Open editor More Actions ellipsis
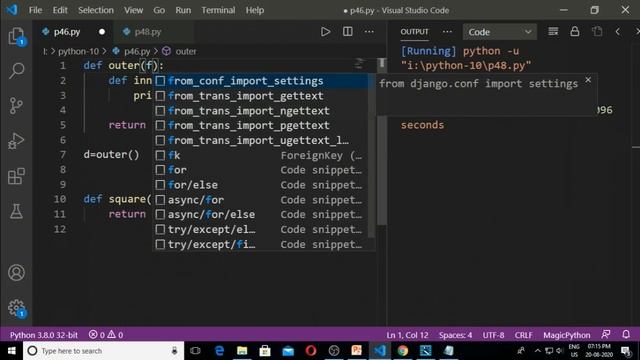The width and height of the screenshot is (640, 360). [369, 32]
